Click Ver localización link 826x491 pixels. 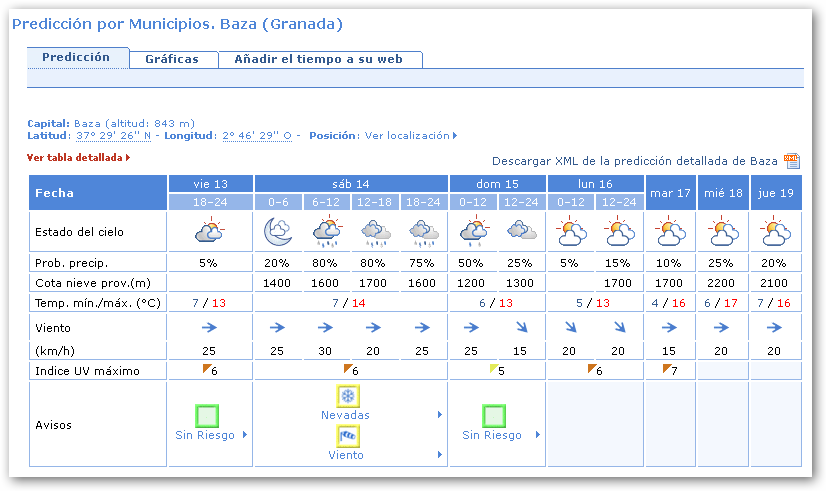407,135
